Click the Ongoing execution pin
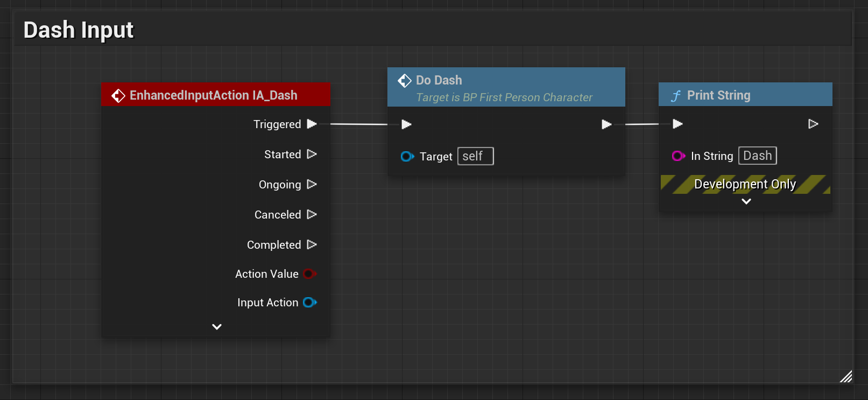This screenshot has width=868, height=400. click(312, 185)
